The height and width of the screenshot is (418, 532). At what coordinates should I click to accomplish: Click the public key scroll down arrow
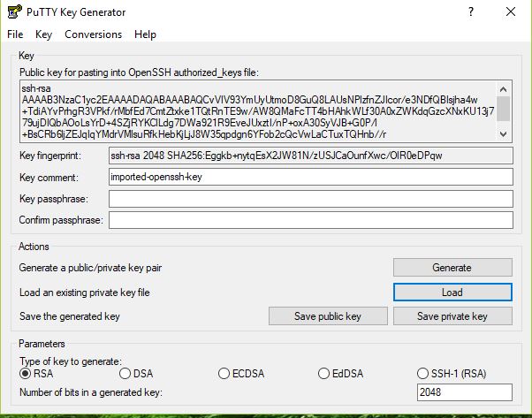point(504,134)
